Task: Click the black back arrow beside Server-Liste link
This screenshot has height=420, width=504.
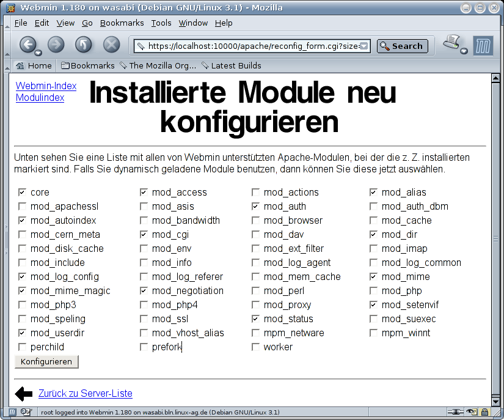Action: coord(24,394)
